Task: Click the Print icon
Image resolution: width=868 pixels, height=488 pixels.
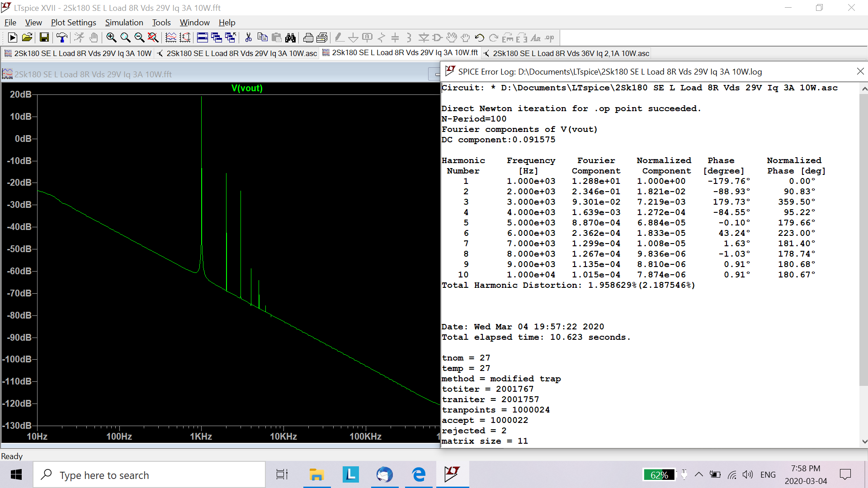Action: point(308,38)
